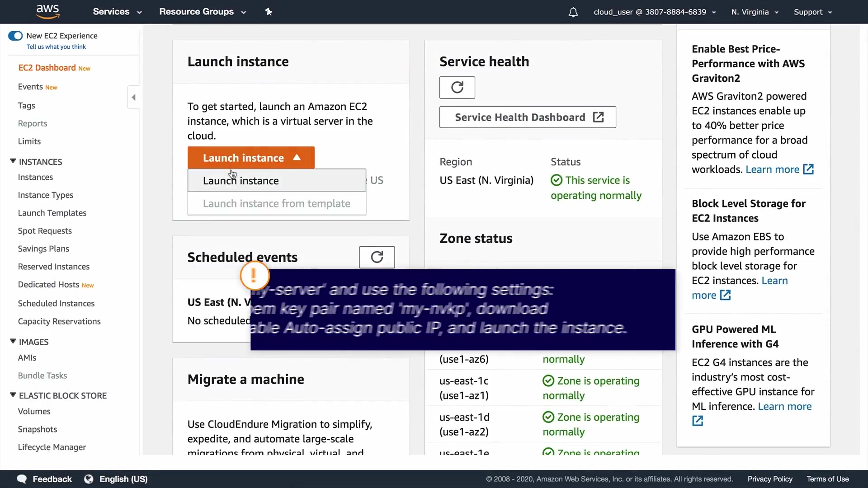Collapse the ELASTIC BLOCK STORE section

pyautogui.click(x=13, y=395)
